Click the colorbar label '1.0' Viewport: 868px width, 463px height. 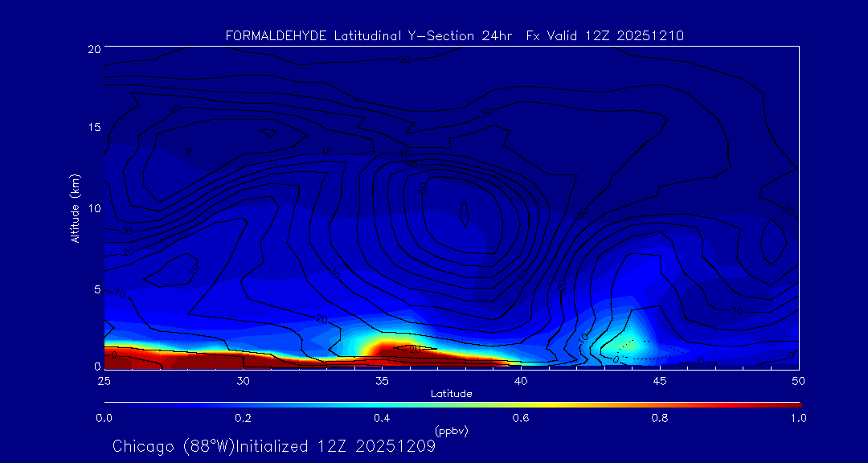(798, 418)
